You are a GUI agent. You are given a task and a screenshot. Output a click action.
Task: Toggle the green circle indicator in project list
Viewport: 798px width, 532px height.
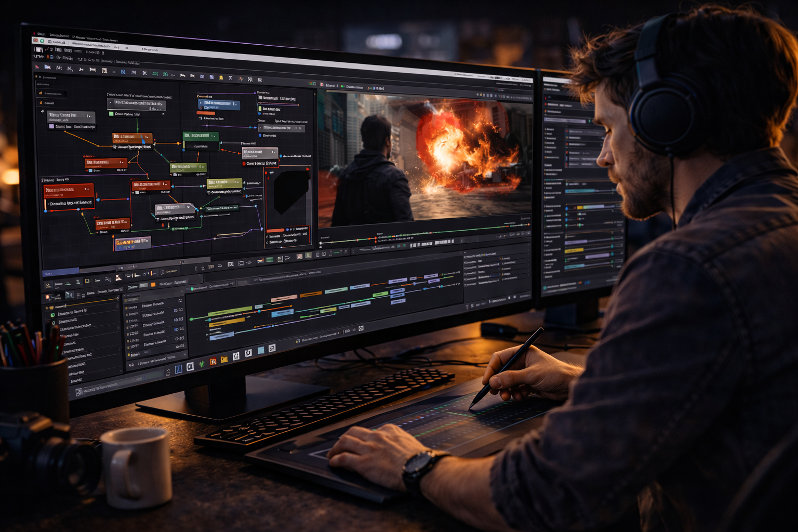(x=52, y=315)
